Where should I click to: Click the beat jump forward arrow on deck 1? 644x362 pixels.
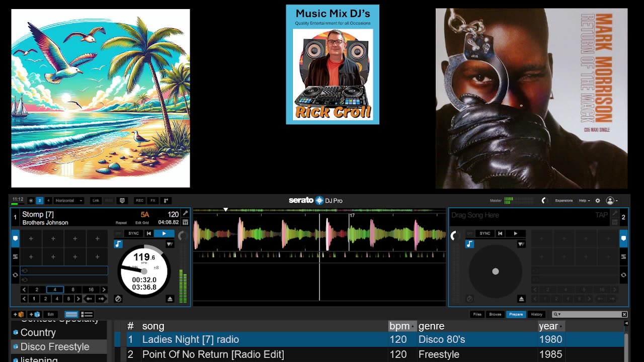coord(101,299)
